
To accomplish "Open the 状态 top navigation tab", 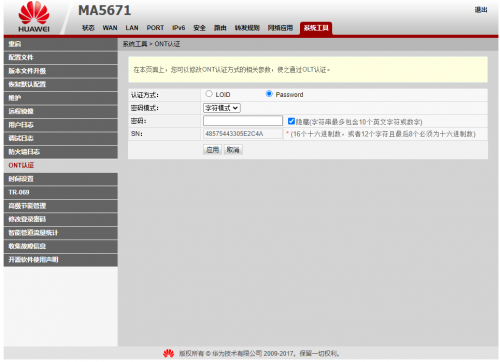I will pos(88,28).
